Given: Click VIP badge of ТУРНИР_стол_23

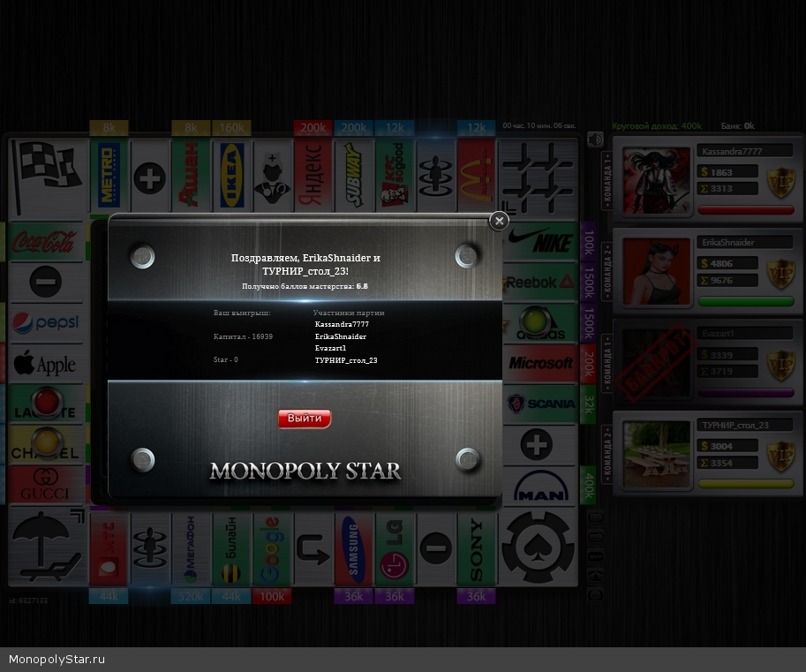Looking at the screenshot, I should (780, 456).
